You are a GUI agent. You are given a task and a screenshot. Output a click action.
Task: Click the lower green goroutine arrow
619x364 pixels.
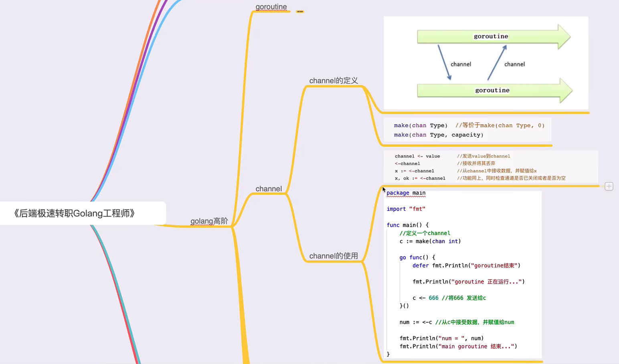click(x=492, y=90)
